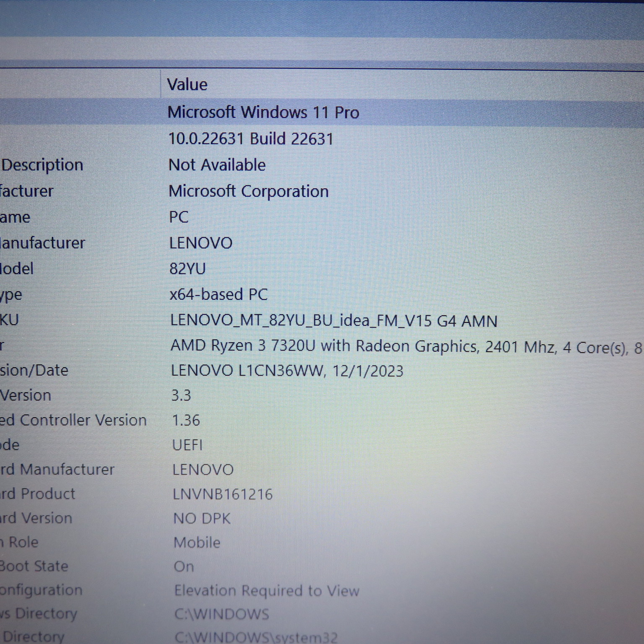Screen dimensions: 644x644
Task: Select the AMD Ryzen 3 7320U processor row
Action: point(377,347)
